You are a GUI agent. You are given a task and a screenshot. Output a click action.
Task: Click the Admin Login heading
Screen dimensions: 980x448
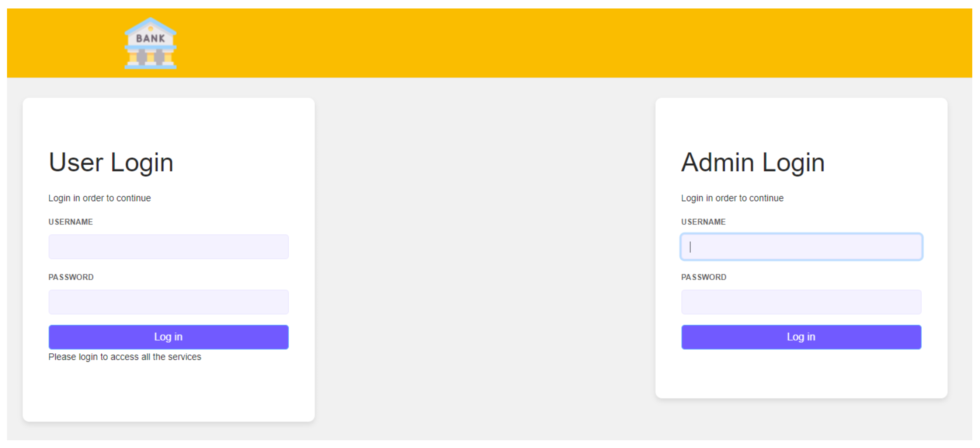coord(753,163)
